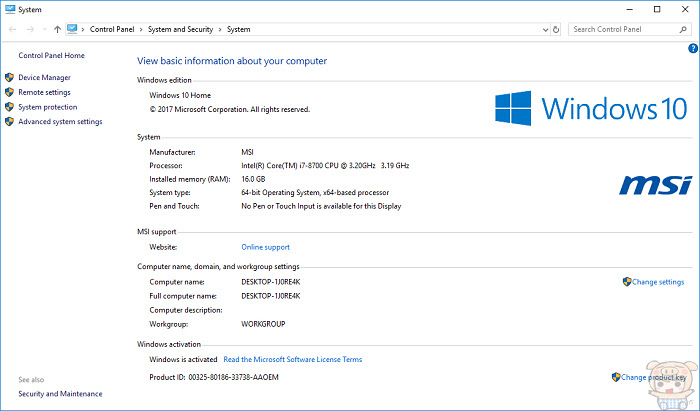The image size is (700, 411).
Task: Open Control Panel Home
Action: point(51,55)
